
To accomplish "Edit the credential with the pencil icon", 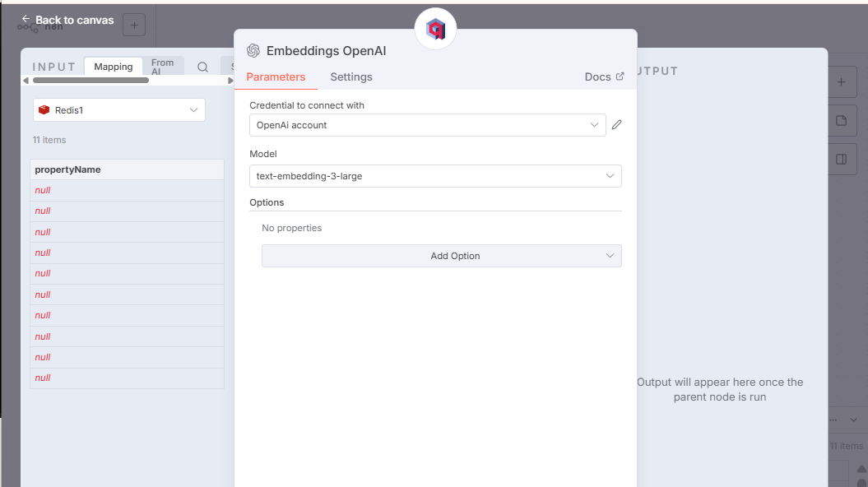I will pos(617,125).
